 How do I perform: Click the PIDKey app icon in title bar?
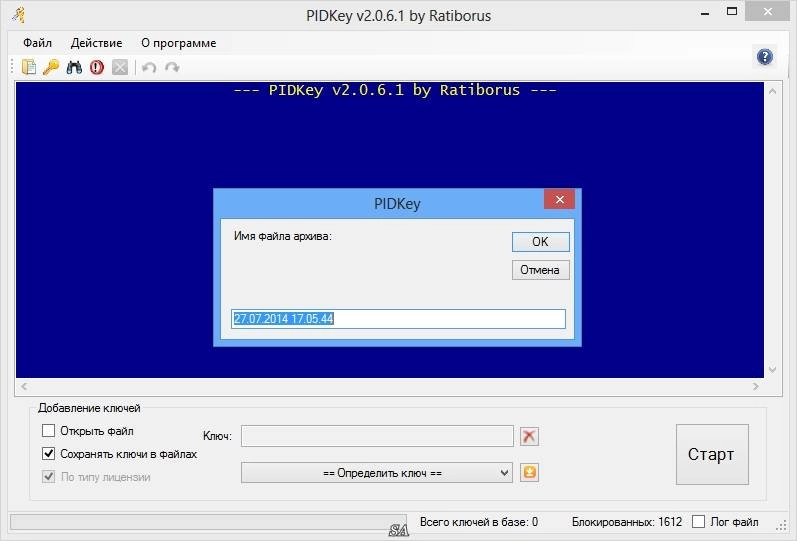pos(19,15)
